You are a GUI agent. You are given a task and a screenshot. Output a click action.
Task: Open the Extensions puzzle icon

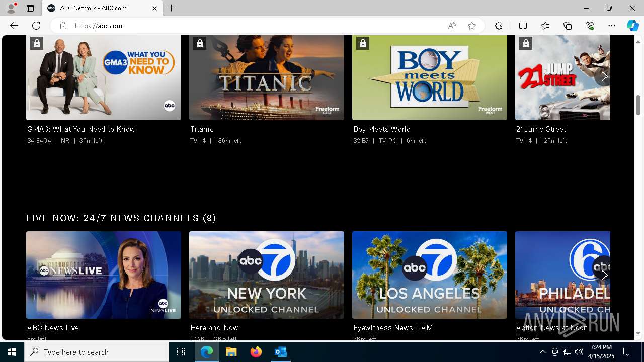[x=499, y=26]
